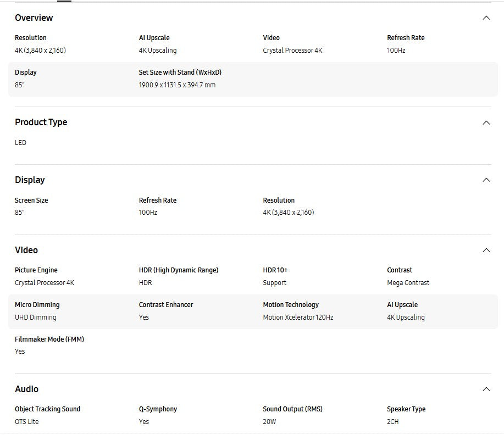Click the UHD Dimming value

click(x=35, y=317)
